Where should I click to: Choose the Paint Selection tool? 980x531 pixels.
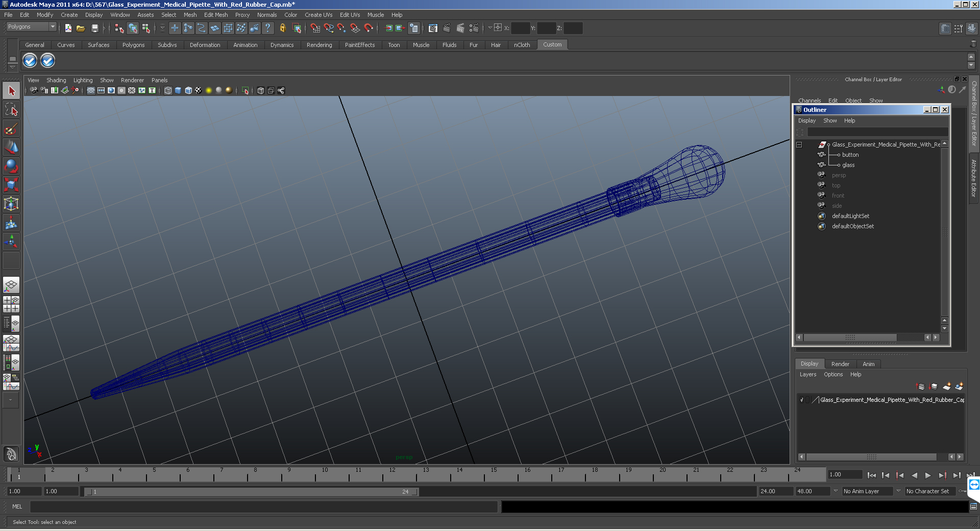(x=11, y=128)
